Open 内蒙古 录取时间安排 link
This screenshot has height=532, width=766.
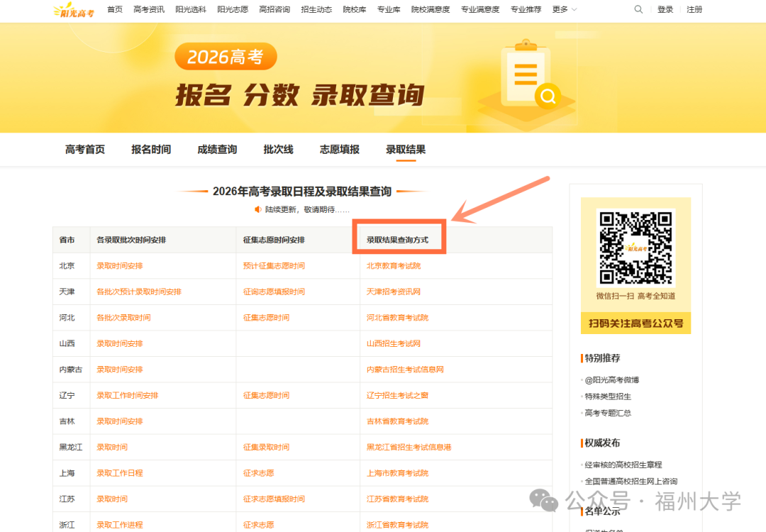(120, 370)
